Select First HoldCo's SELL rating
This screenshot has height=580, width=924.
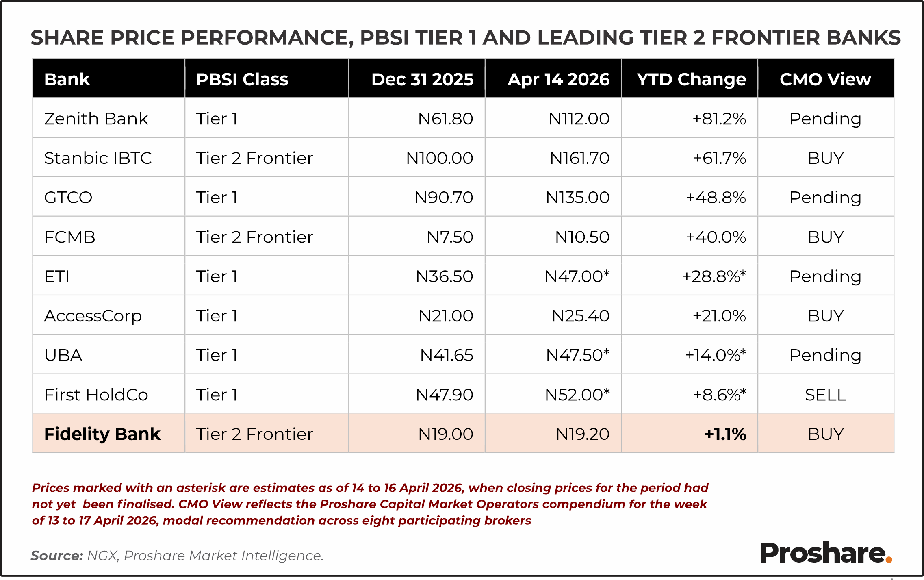826,395
